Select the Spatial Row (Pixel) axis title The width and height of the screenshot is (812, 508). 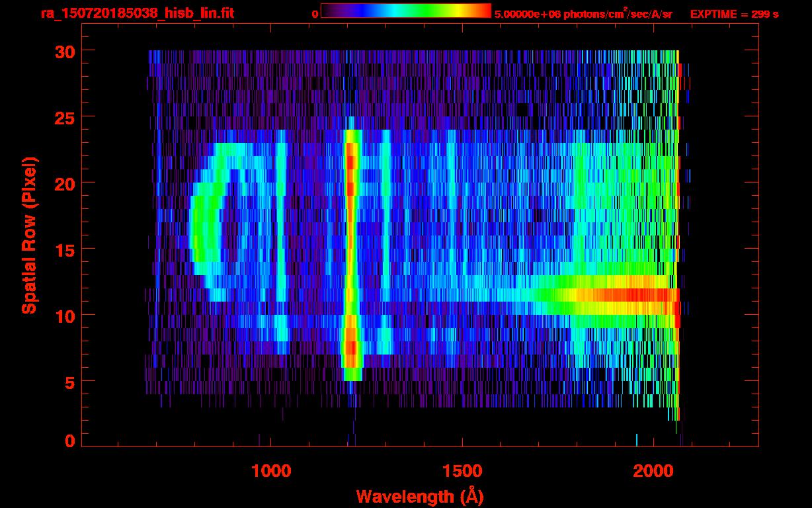(29, 235)
